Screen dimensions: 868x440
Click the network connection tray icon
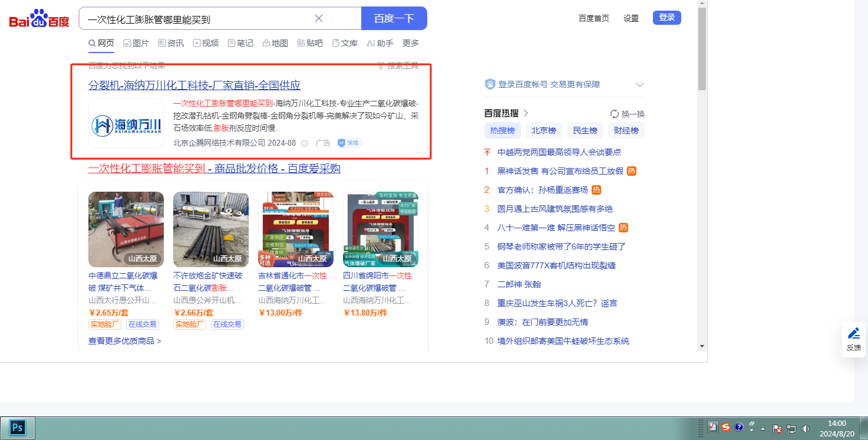(x=791, y=428)
